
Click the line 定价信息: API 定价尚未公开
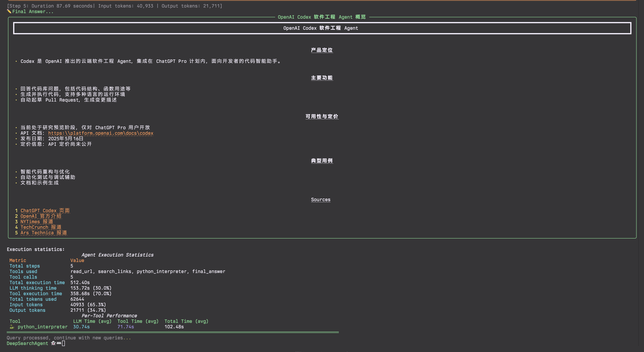56,144
